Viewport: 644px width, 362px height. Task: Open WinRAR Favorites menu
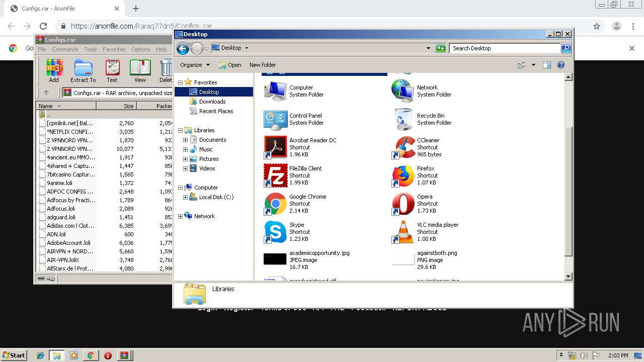(x=114, y=49)
